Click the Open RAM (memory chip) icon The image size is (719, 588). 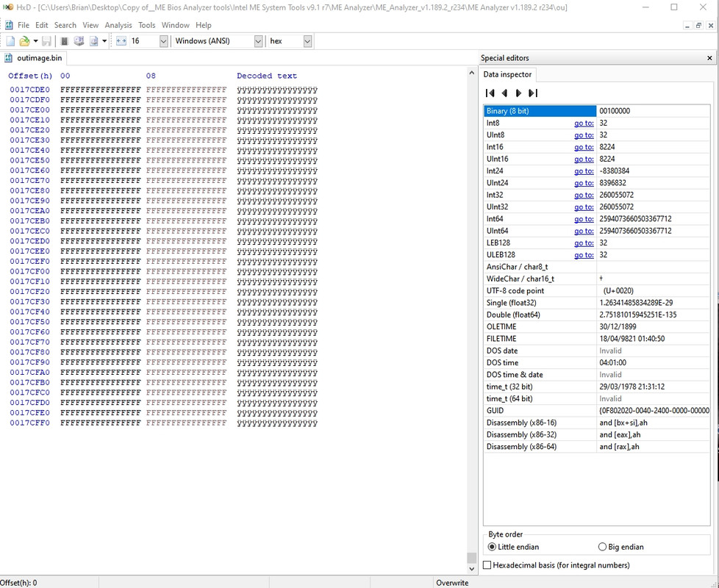[65, 41]
